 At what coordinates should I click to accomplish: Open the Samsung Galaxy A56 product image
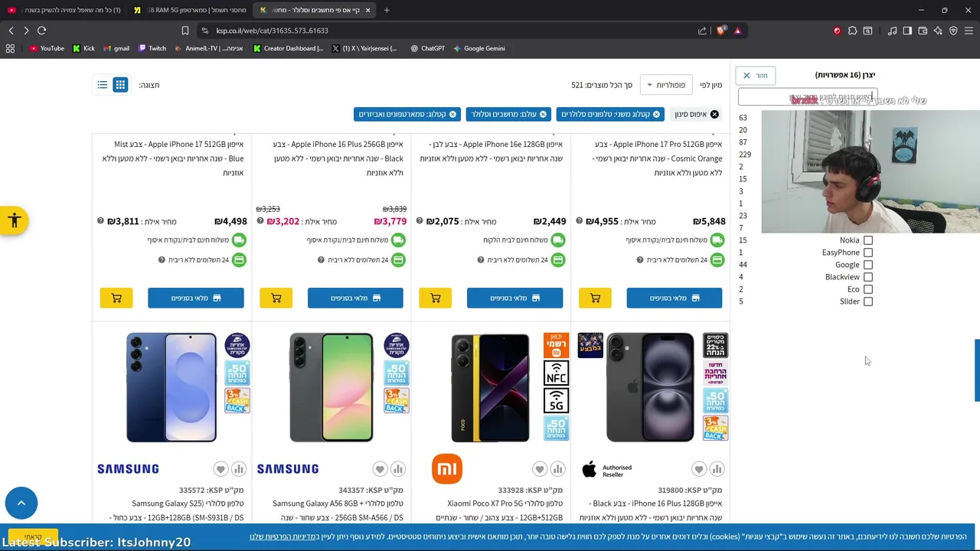click(331, 387)
